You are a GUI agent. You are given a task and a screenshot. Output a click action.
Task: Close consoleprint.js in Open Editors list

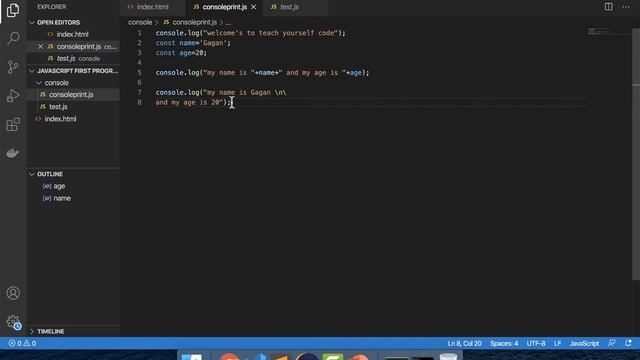point(40,47)
